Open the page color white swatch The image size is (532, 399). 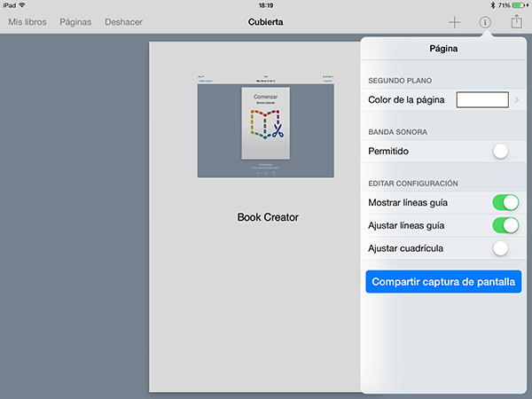point(482,99)
